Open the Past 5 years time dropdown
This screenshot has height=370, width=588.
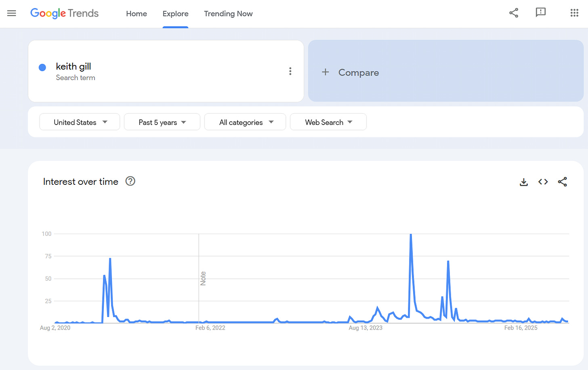point(162,122)
